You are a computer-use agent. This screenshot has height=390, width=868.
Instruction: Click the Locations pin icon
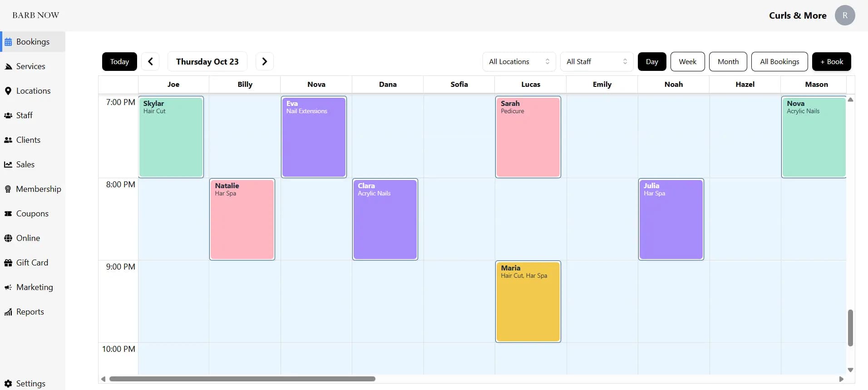tap(8, 91)
